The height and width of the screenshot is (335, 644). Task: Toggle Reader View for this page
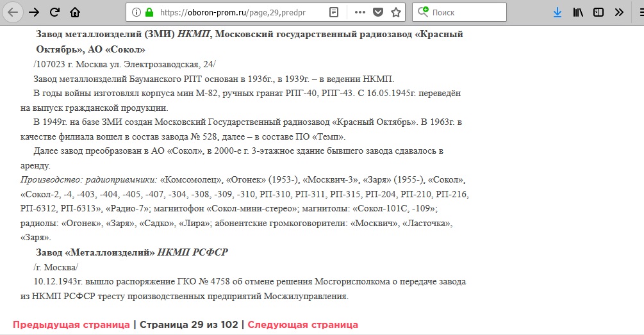(x=334, y=12)
